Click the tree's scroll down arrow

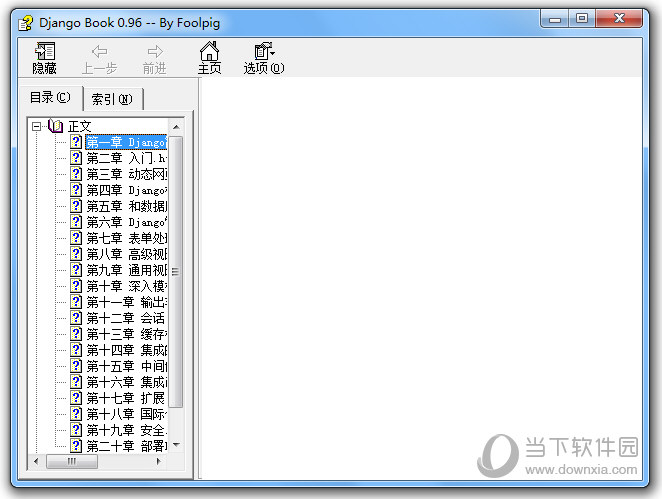[x=176, y=444]
